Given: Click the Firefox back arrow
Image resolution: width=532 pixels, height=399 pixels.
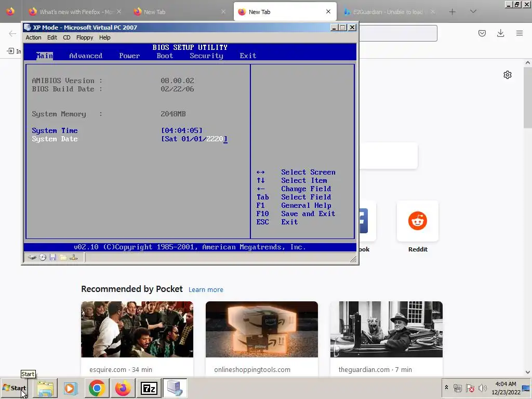Looking at the screenshot, I should pos(12,33).
